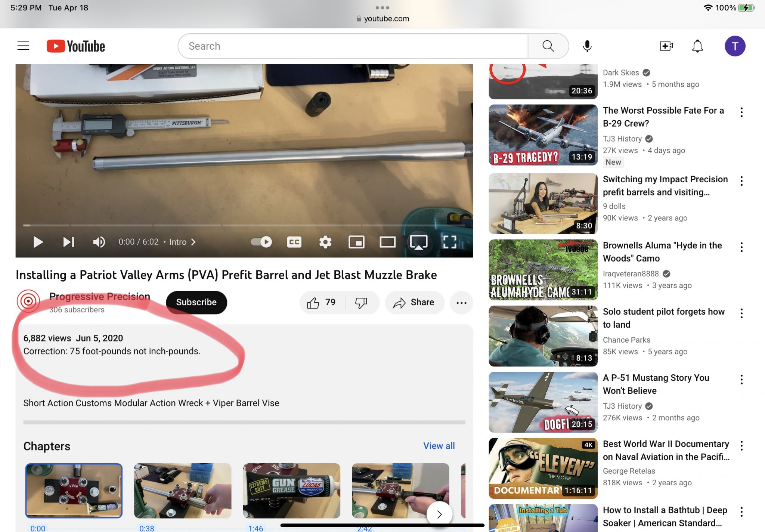The height and width of the screenshot is (532, 765).
Task: View all chapters
Action: click(439, 446)
